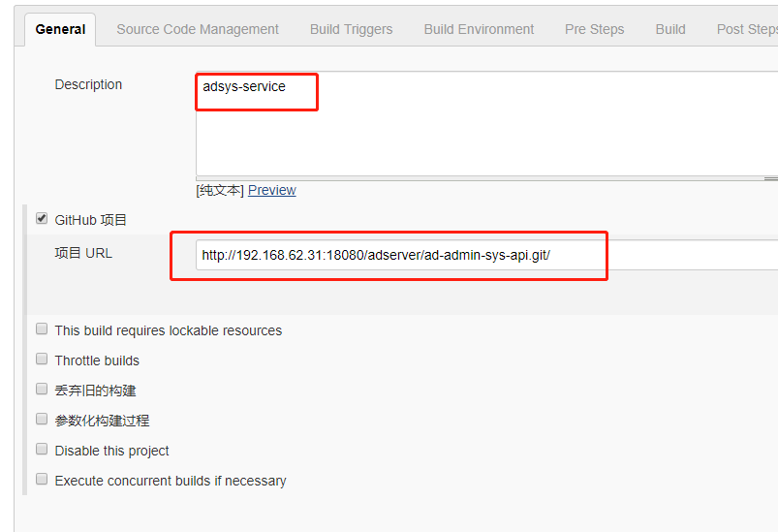Click the 项目 URL input field

486,255
